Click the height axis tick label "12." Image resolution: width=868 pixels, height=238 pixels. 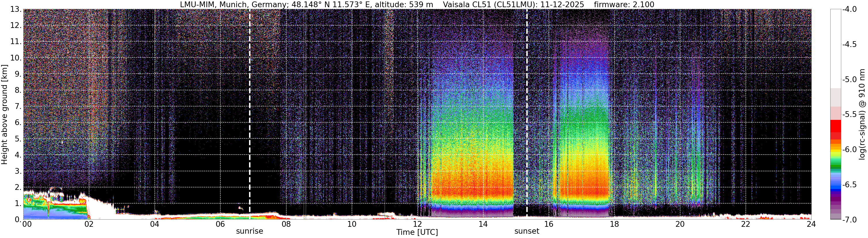16,25
